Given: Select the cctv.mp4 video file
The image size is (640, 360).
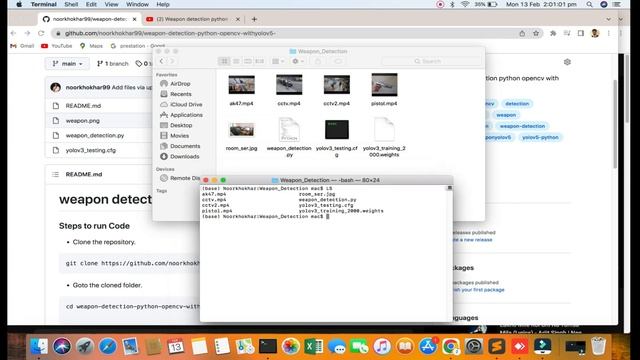Looking at the screenshot, I should click(x=289, y=85).
